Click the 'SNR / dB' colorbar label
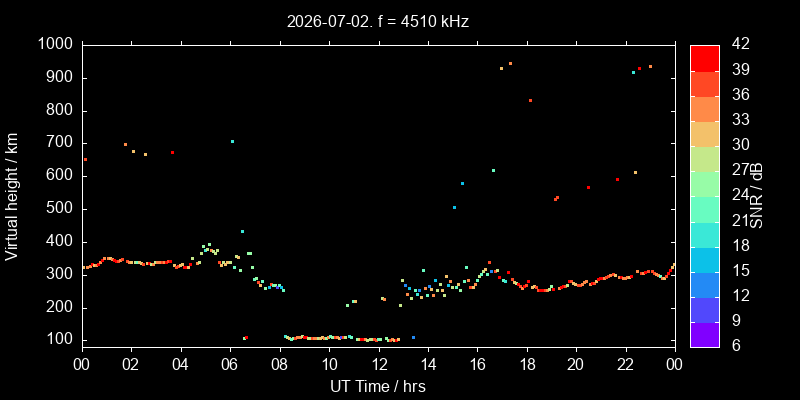This screenshot has height=400, width=800. click(757, 196)
